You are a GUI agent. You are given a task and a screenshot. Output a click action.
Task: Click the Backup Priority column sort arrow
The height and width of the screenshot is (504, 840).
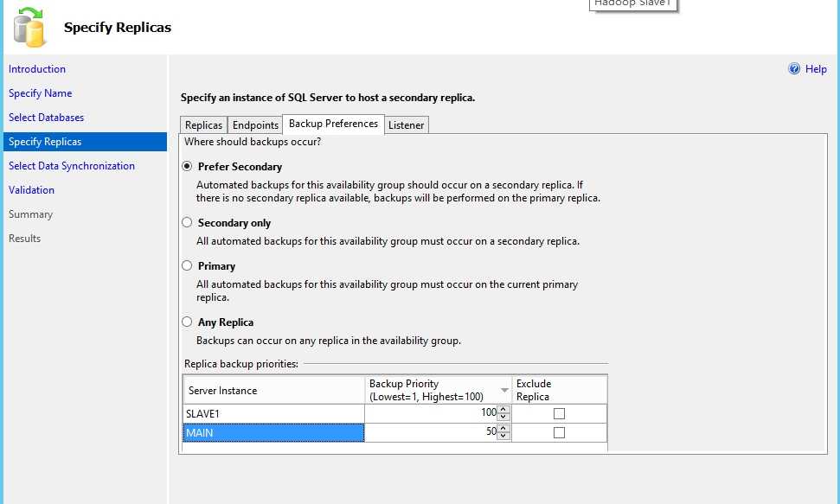(x=504, y=390)
